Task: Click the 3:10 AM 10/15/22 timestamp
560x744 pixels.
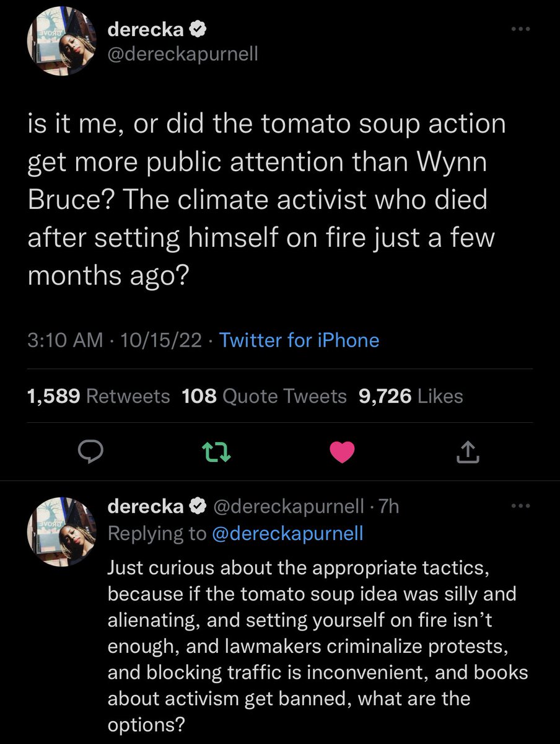Action: coord(115,340)
